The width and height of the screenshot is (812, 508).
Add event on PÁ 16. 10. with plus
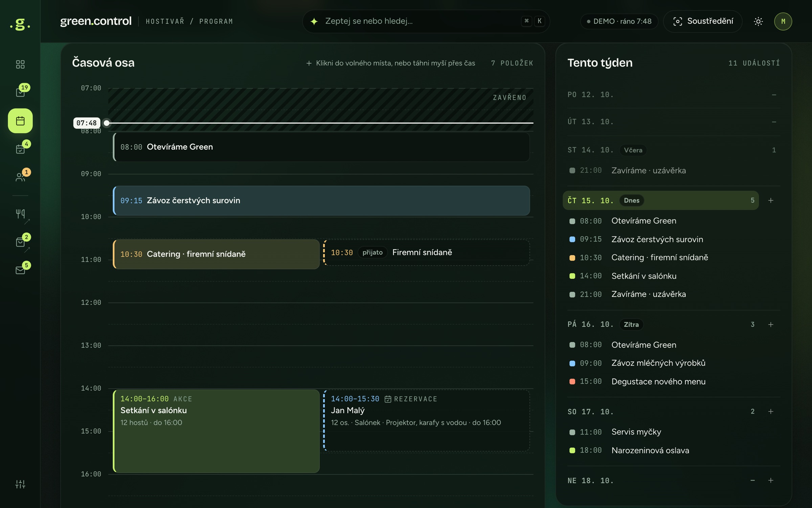click(x=771, y=324)
